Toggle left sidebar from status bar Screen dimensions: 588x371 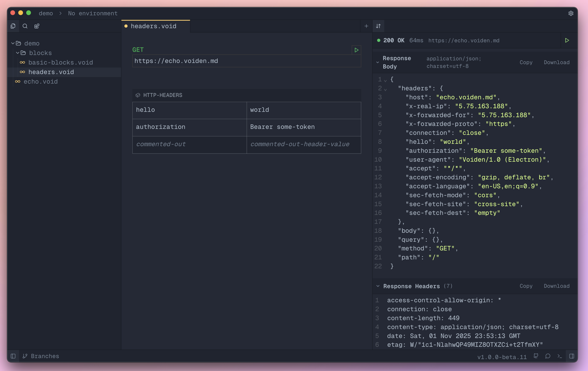click(13, 356)
